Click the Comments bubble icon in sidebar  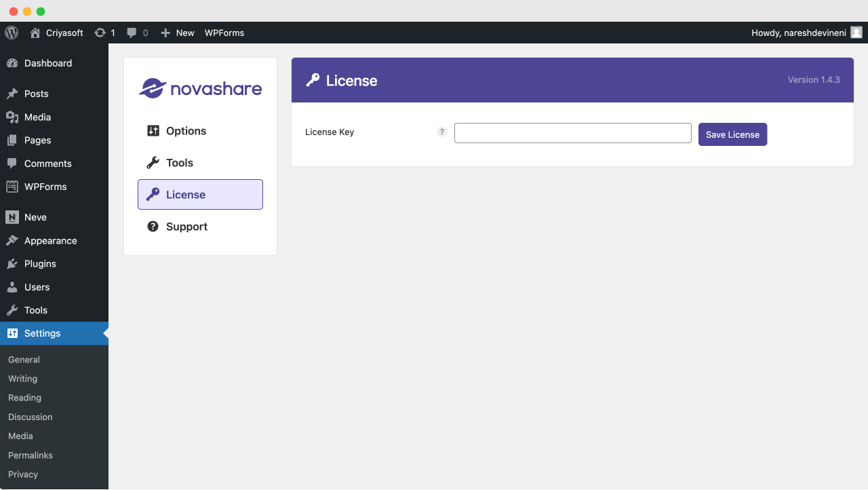[12, 164]
